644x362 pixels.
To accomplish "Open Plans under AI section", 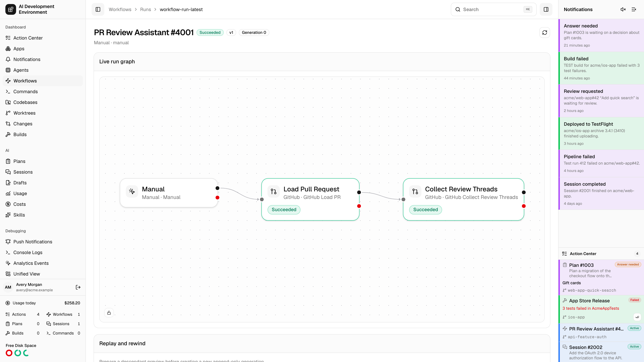I will 43,161.
